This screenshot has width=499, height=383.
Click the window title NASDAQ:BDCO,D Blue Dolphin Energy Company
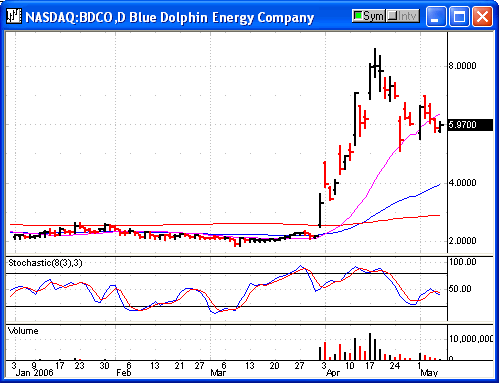[170, 17]
